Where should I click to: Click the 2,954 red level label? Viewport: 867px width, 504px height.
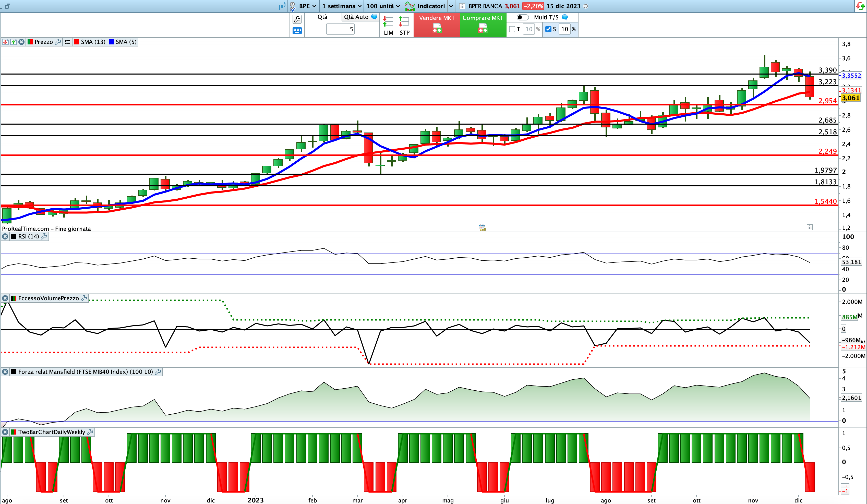tap(827, 101)
